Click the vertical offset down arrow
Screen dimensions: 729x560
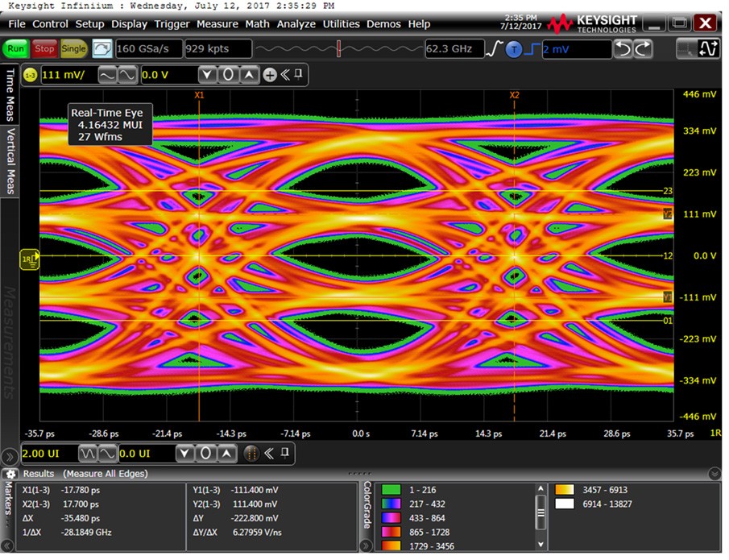click(207, 75)
